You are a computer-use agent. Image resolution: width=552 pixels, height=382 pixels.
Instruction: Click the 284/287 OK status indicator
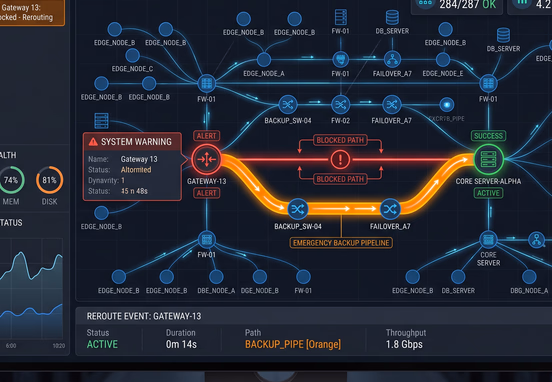coord(457,5)
